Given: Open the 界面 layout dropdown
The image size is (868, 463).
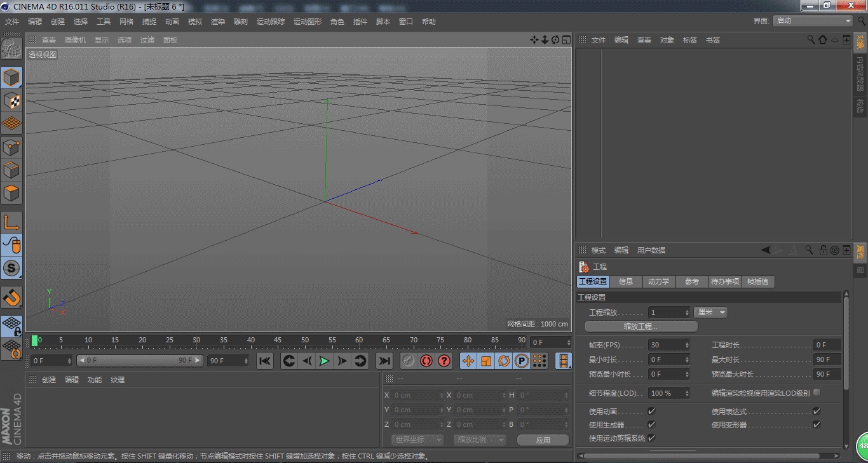Looking at the screenshot, I should click(813, 21).
